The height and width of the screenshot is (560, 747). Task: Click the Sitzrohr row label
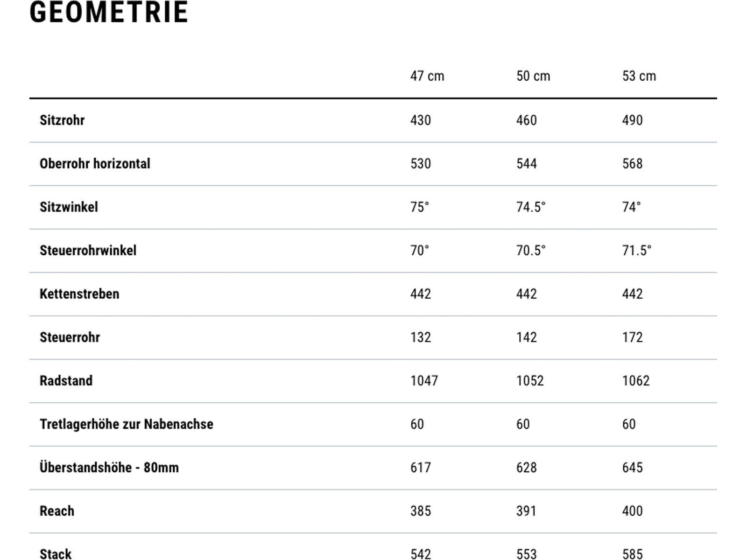pos(62,120)
